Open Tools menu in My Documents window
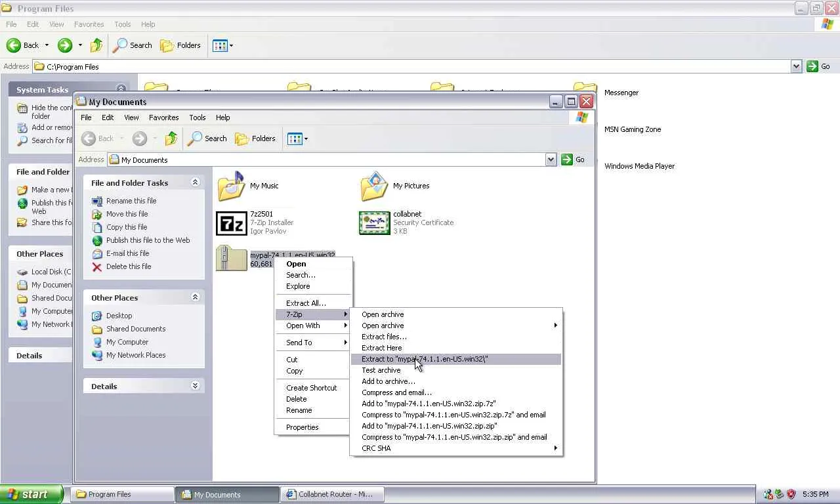840x504 pixels. [198, 117]
